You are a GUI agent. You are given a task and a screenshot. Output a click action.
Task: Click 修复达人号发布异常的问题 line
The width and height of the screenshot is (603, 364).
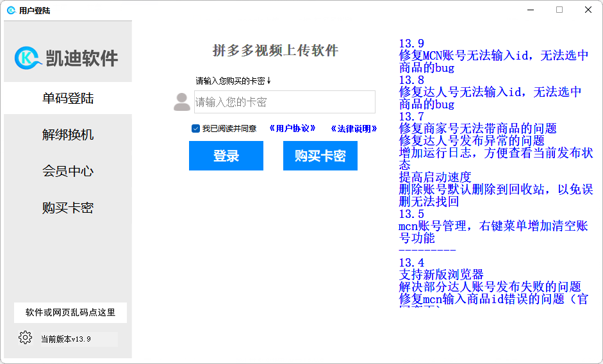472,141
